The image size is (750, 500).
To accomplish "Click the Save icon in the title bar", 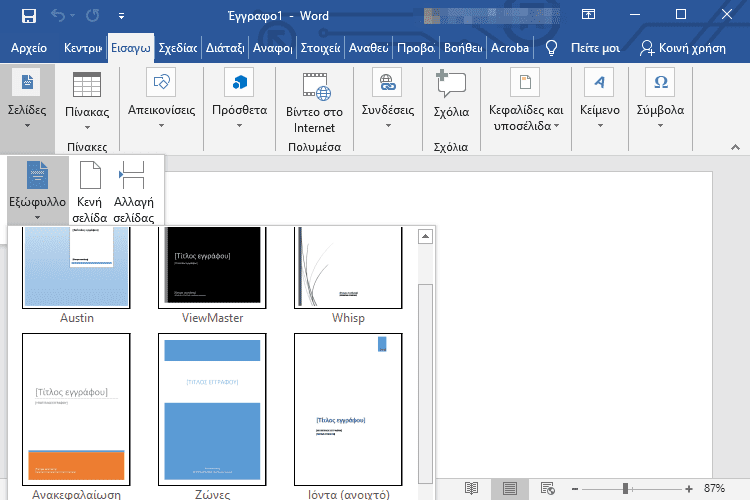I will point(29,16).
